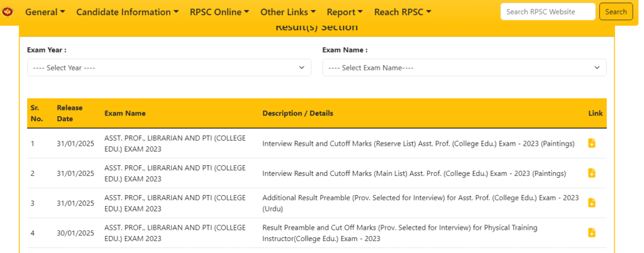Screen dimensions: 644x253
Task: Open the Report menu
Action: click(x=345, y=12)
